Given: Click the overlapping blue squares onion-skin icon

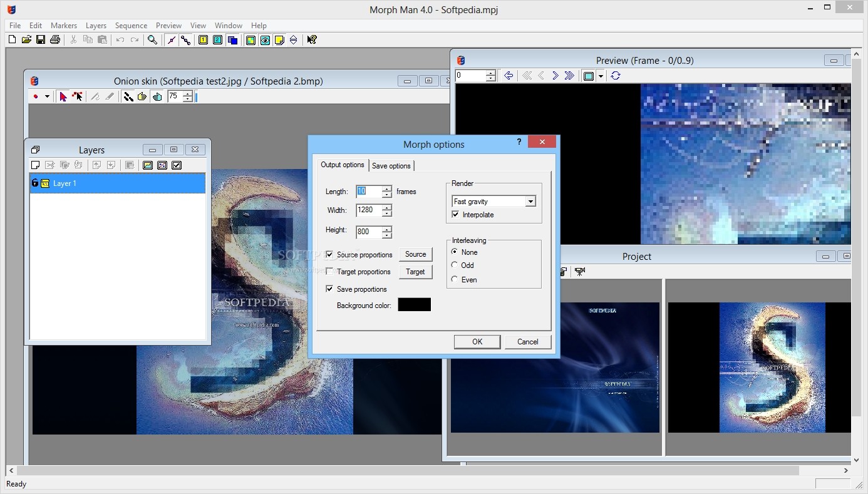Looking at the screenshot, I should (x=232, y=40).
